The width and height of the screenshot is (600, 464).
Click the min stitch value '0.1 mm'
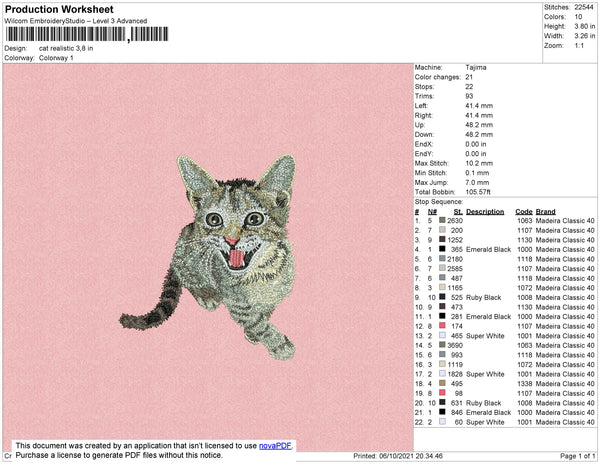pyautogui.click(x=477, y=173)
